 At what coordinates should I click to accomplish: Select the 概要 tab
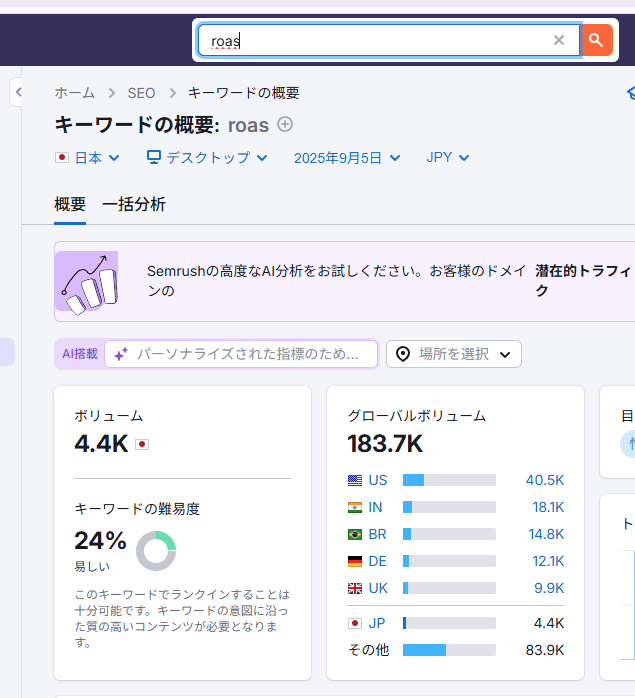[x=70, y=204]
